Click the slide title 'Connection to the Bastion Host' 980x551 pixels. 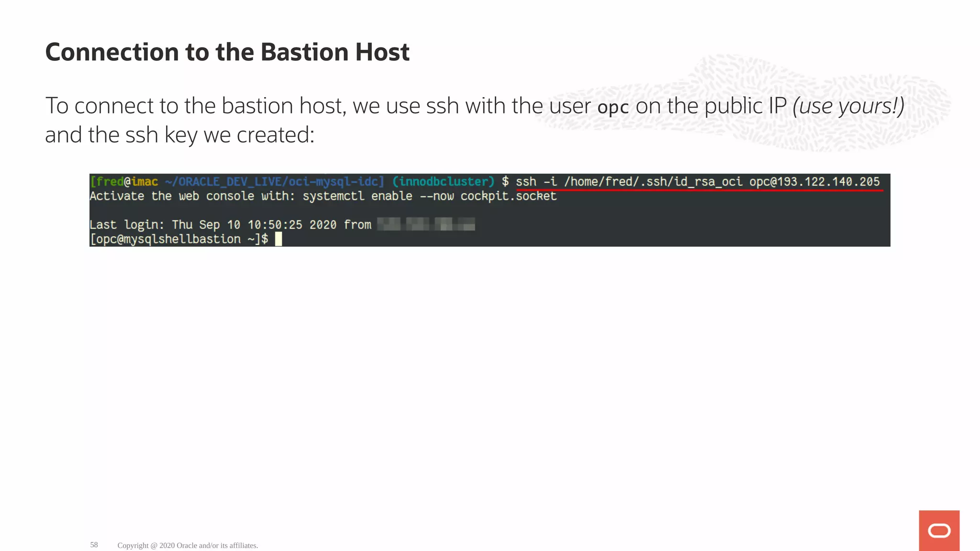coord(227,52)
